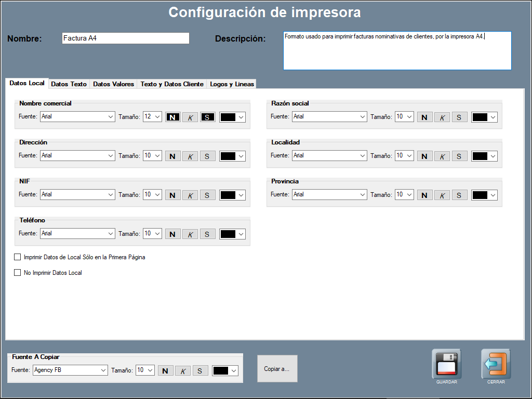Check No Imprimir Datos Local
The image size is (532, 399).
pos(18,273)
